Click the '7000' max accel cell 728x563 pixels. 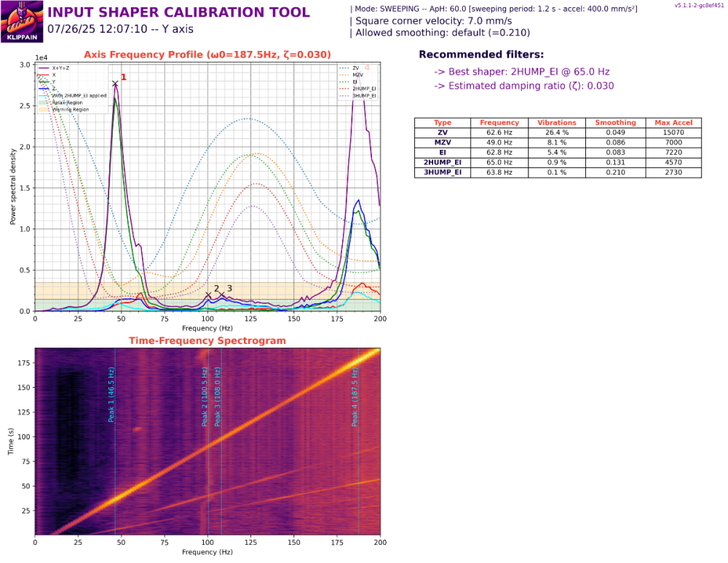(x=673, y=143)
